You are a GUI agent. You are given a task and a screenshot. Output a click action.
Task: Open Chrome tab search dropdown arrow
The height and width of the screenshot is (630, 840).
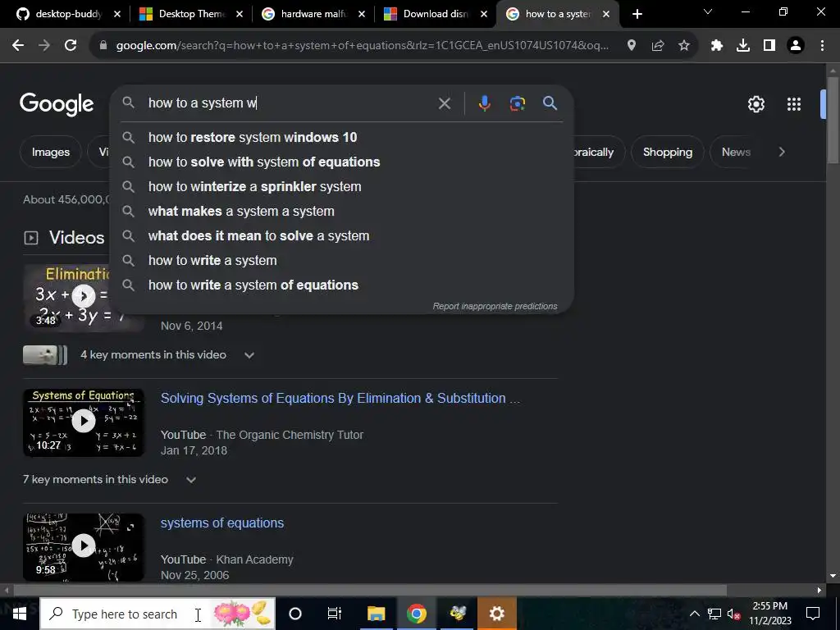[708, 11]
